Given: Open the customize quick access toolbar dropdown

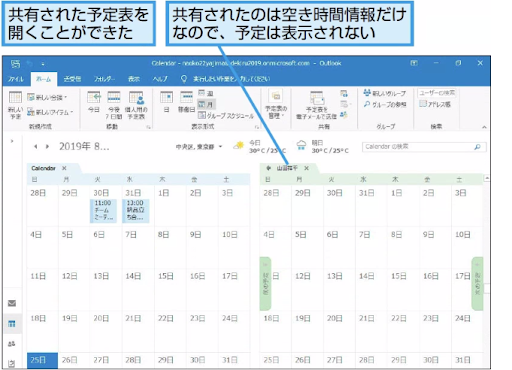Looking at the screenshot, I should 43,64.
